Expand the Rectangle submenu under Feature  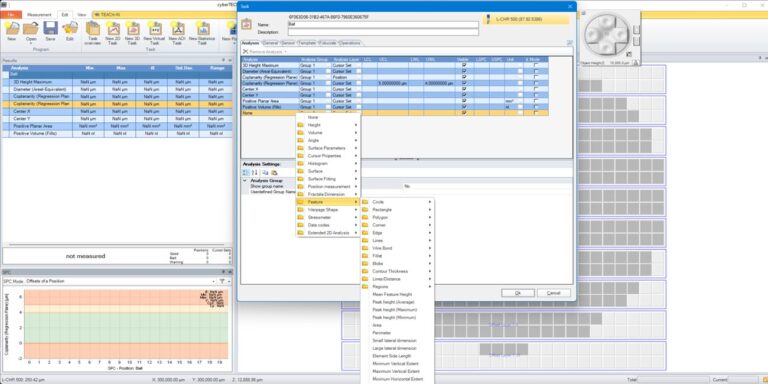[x=397, y=210]
